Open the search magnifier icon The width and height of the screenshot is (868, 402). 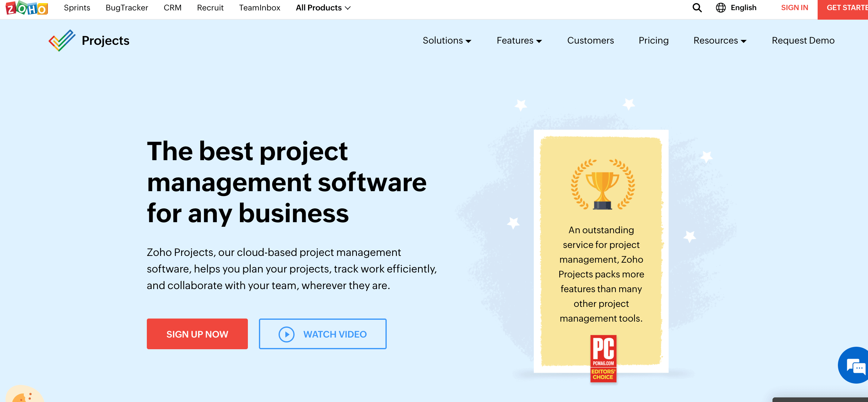pos(697,8)
